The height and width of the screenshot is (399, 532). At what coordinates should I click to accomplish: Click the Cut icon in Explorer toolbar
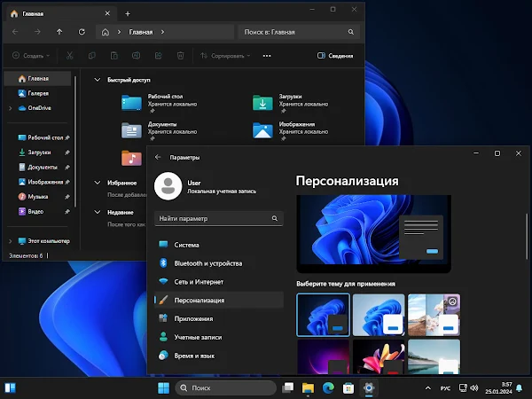pos(69,56)
